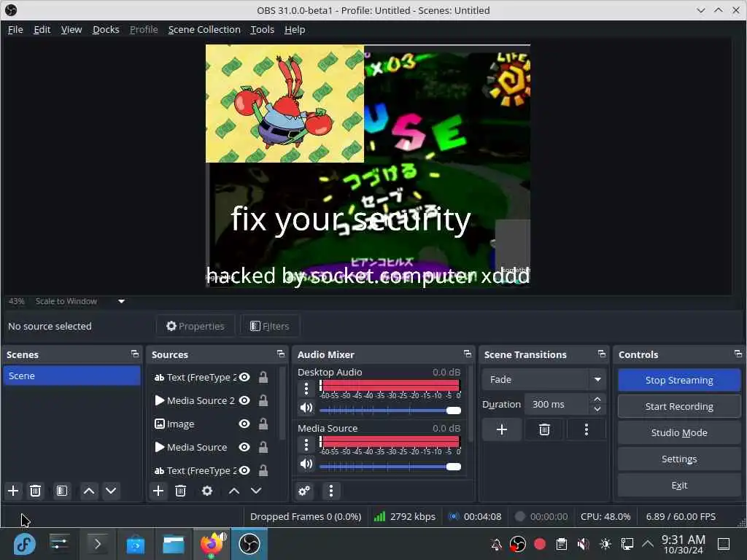Click Stop Streaming button

click(x=679, y=380)
